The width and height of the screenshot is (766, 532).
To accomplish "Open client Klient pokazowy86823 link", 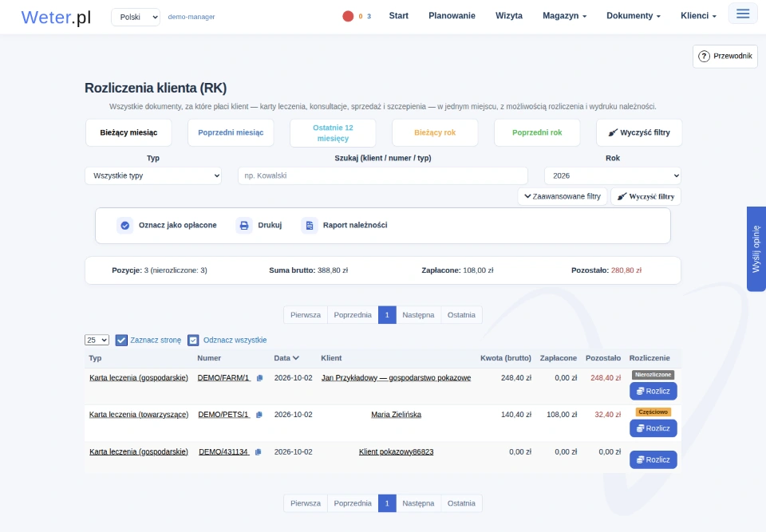I will pyautogui.click(x=397, y=452).
